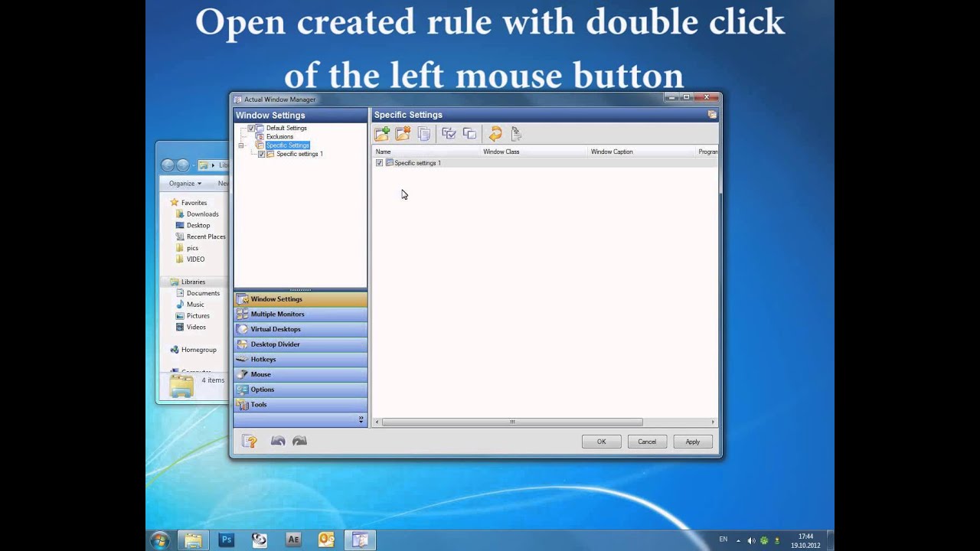
Task: Open After Effects from the taskbar
Action: (x=293, y=540)
